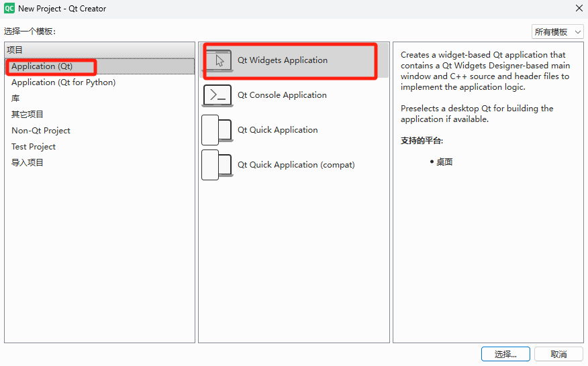This screenshot has height=366, width=588.
Task: Choose the Qt Console Application label
Action: tap(282, 95)
